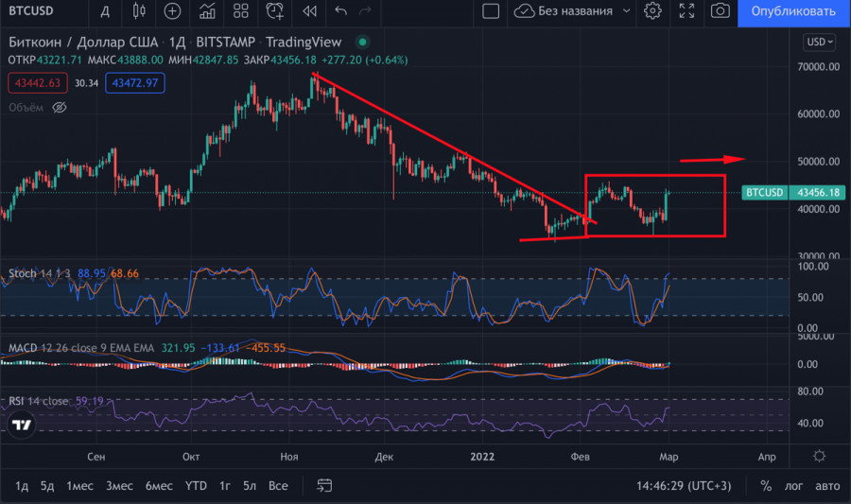Screen dimensions: 851x504
Task: Select the YTD time range
Action: tap(196, 485)
